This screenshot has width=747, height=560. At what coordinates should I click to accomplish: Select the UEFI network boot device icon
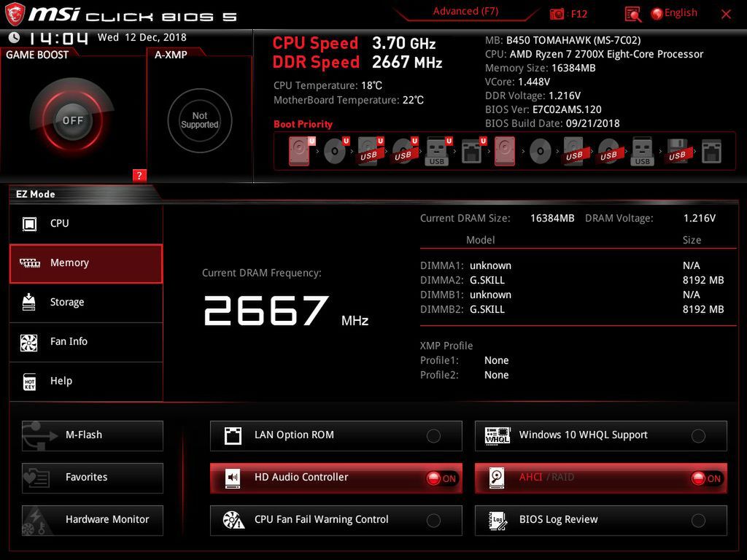click(x=473, y=151)
